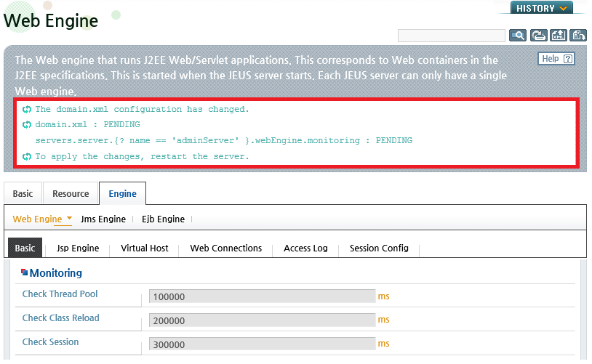Click the Check Thread Pool field with 100000
Viewport: 592px width, 364px height.
click(262, 296)
